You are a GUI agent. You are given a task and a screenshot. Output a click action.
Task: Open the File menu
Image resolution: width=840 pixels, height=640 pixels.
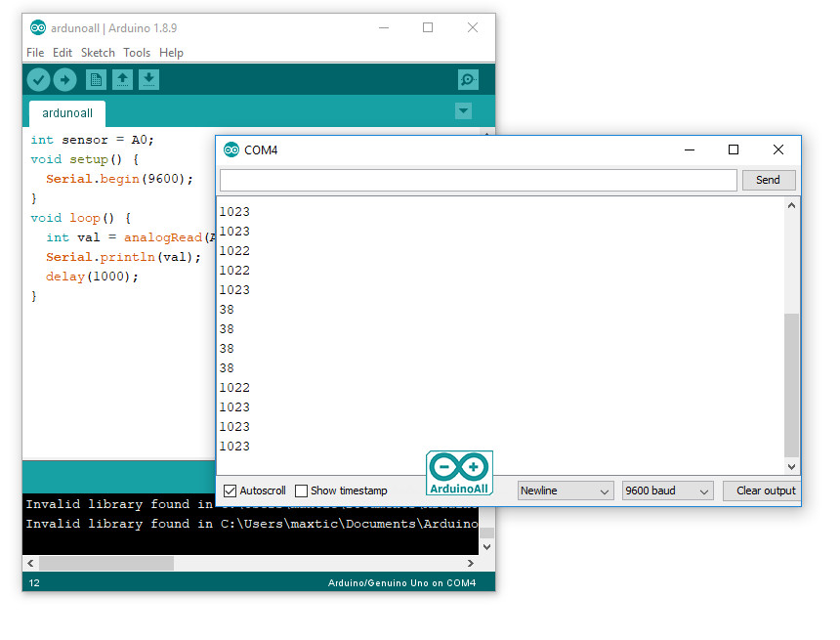click(35, 53)
